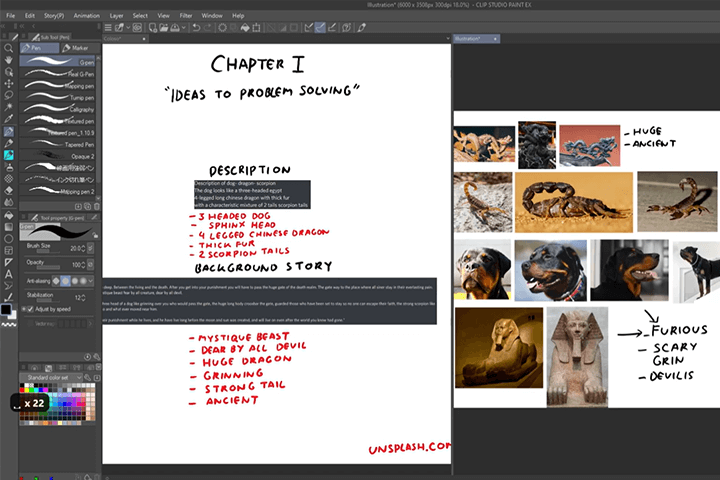This screenshot has width=720, height=480.
Task: Choose the Real G-Pen brush
Action: (58, 73)
